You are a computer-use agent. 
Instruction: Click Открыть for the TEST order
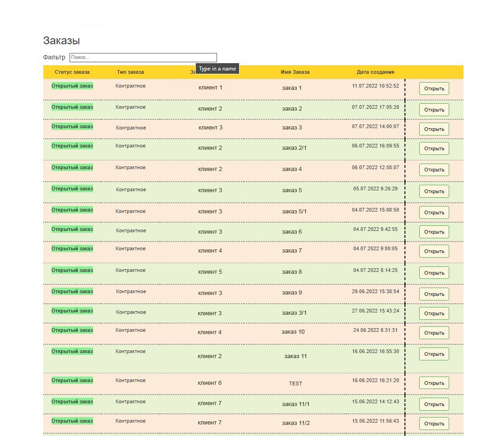coord(434,383)
